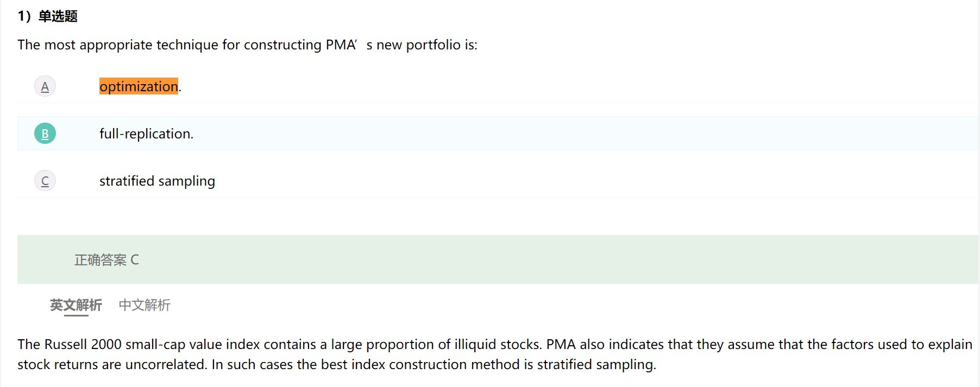Click 'stratified sampling.' at explanation end
This screenshot has width=980, height=387.
tap(596, 364)
